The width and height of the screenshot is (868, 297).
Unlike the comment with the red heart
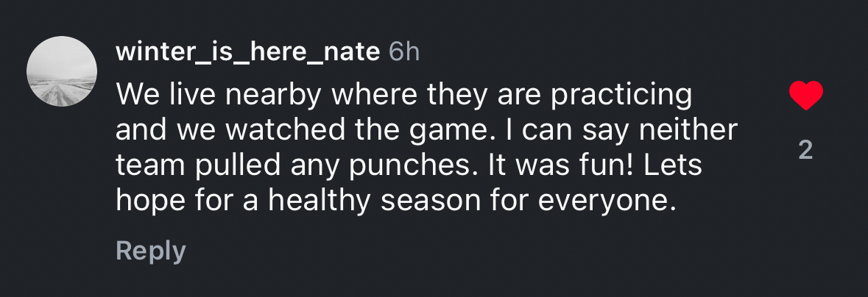coord(805,96)
